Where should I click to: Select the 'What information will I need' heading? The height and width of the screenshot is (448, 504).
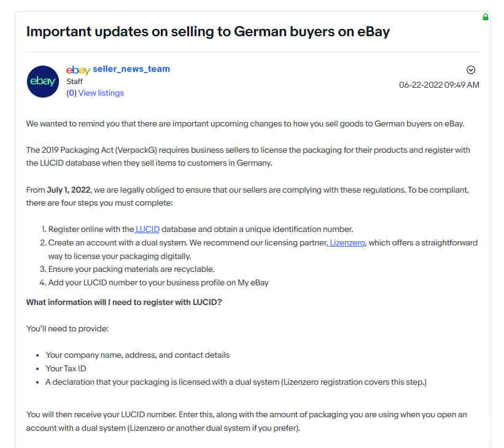pos(124,303)
